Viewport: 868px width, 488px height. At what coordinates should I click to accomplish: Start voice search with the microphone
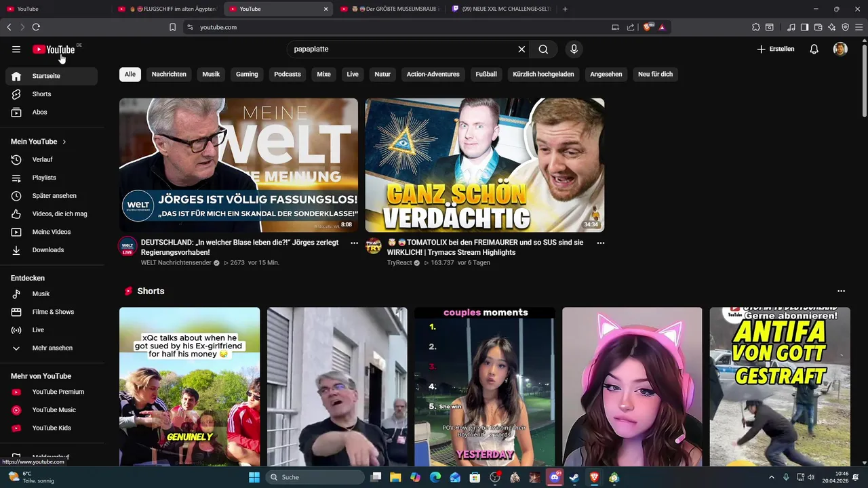[574, 49]
